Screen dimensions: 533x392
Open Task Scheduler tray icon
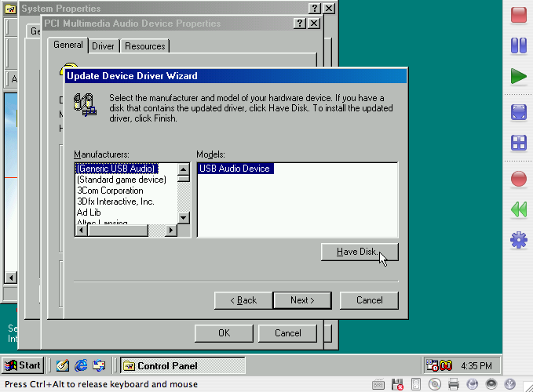click(432, 365)
